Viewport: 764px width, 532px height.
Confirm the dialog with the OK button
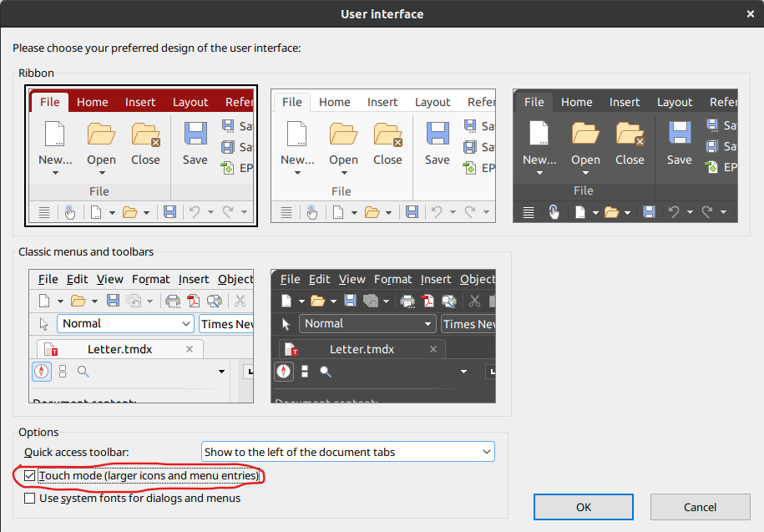pyautogui.click(x=584, y=507)
